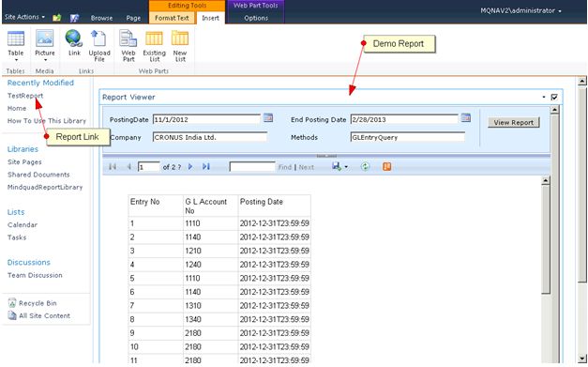Image resolution: width=588 pixels, height=367 pixels.
Task: Go to the next report page
Action: tap(190, 167)
